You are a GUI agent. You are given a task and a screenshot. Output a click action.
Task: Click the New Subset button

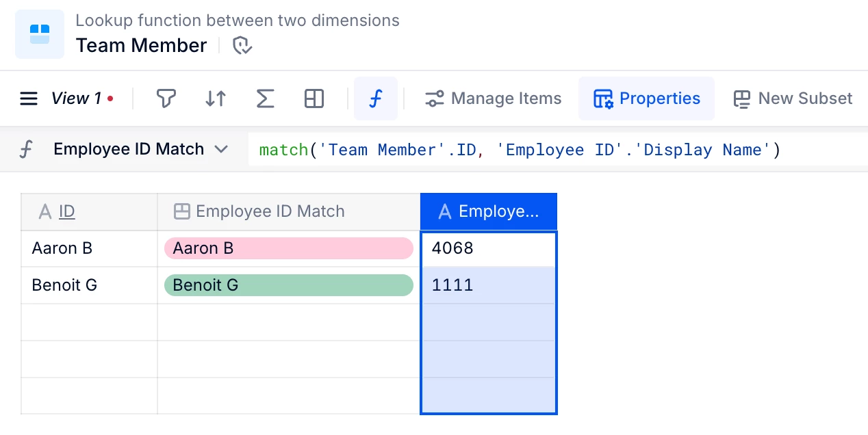tap(793, 98)
